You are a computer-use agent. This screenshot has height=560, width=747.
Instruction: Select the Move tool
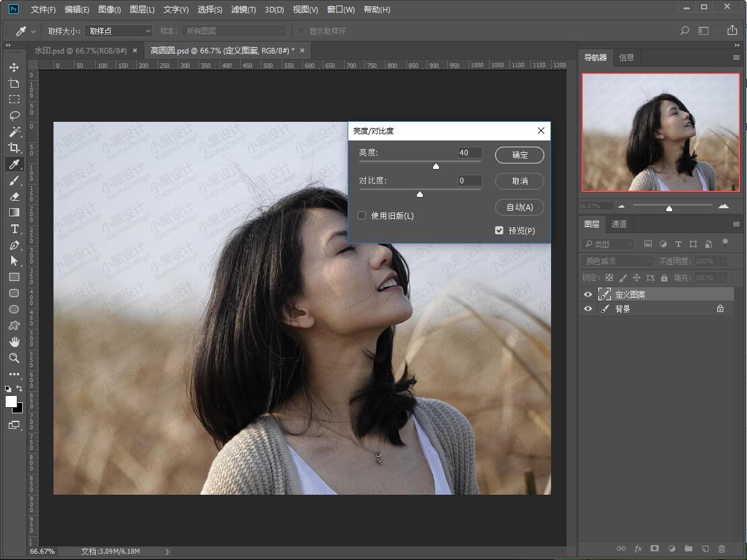click(14, 67)
